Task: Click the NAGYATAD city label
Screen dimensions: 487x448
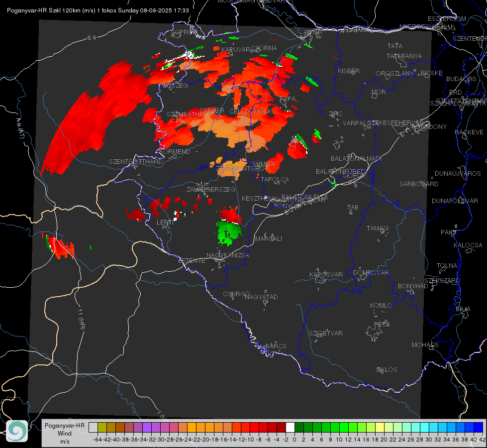Action: (261, 297)
